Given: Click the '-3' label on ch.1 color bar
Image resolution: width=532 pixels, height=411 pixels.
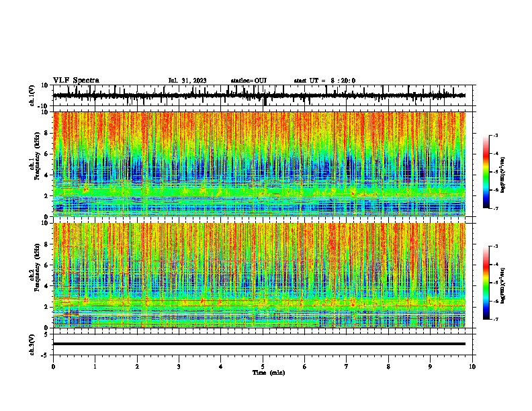Looking at the screenshot, I should point(496,136).
